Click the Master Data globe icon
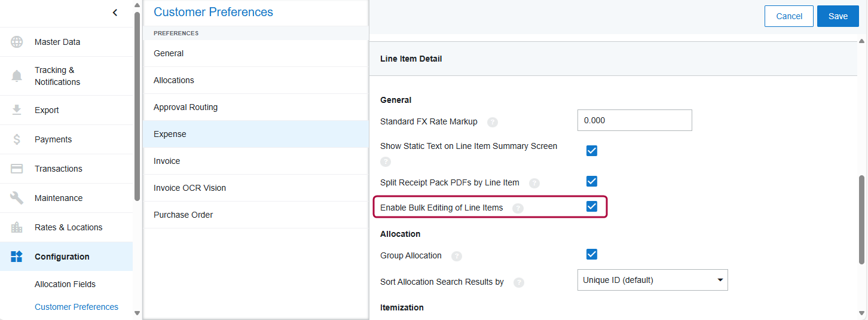The image size is (868, 320). tap(17, 42)
